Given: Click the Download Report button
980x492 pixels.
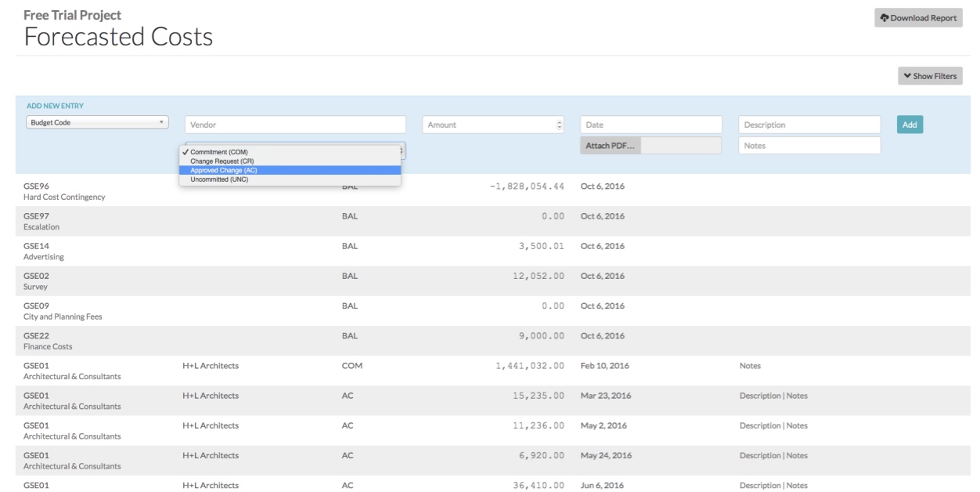Looking at the screenshot, I should pyautogui.click(x=918, y=18).
